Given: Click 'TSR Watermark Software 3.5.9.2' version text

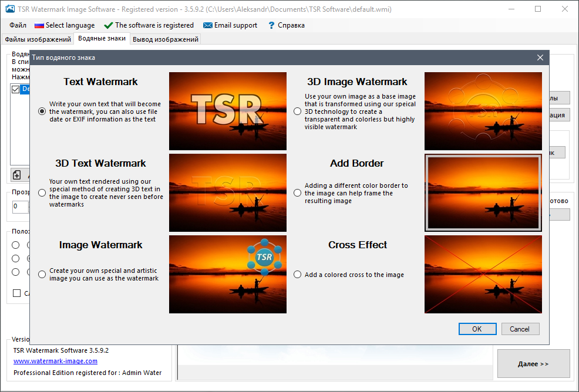Looking at the screenshot, I should (61, 350).
